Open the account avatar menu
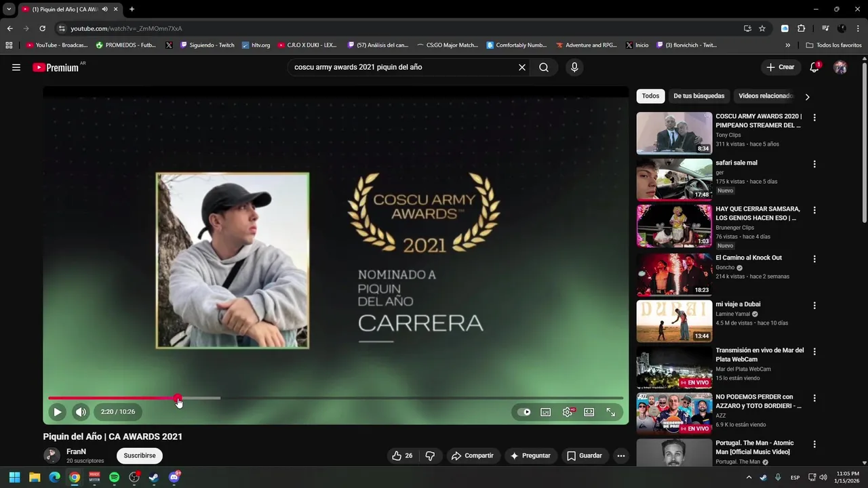The width and height of the screenshot is (868, 488). (x=840, y=67)
